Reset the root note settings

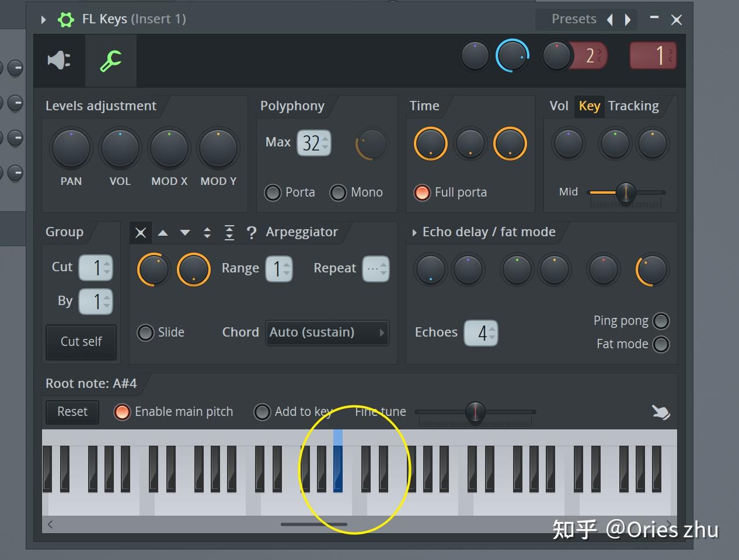click(x=72, y=412)
